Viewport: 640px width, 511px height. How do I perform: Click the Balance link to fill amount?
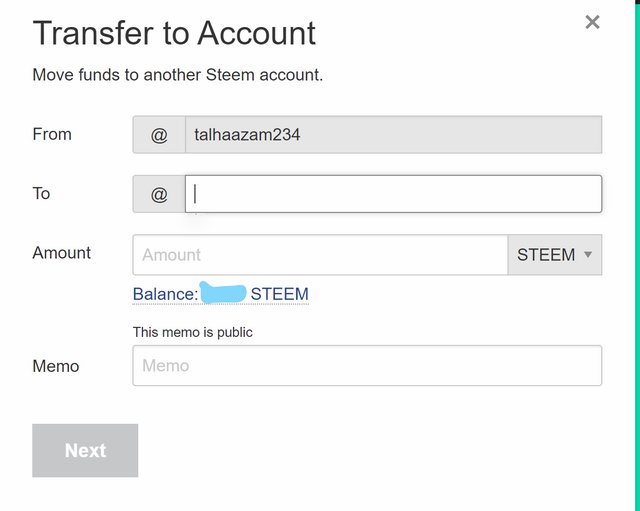pyautogui.click(x=165, y=294)
